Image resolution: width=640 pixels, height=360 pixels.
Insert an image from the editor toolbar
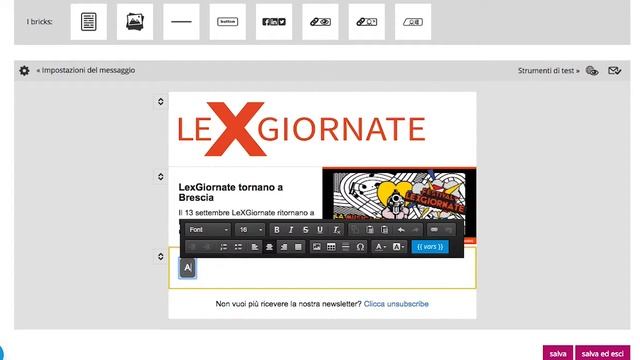coord(316,247)
